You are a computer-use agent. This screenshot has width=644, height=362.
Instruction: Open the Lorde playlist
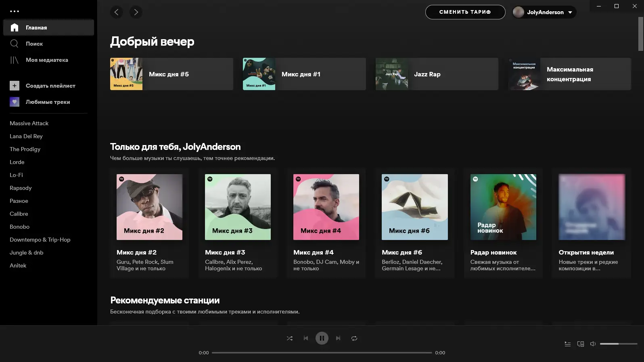pyautogui.click(x=17, y=162)
